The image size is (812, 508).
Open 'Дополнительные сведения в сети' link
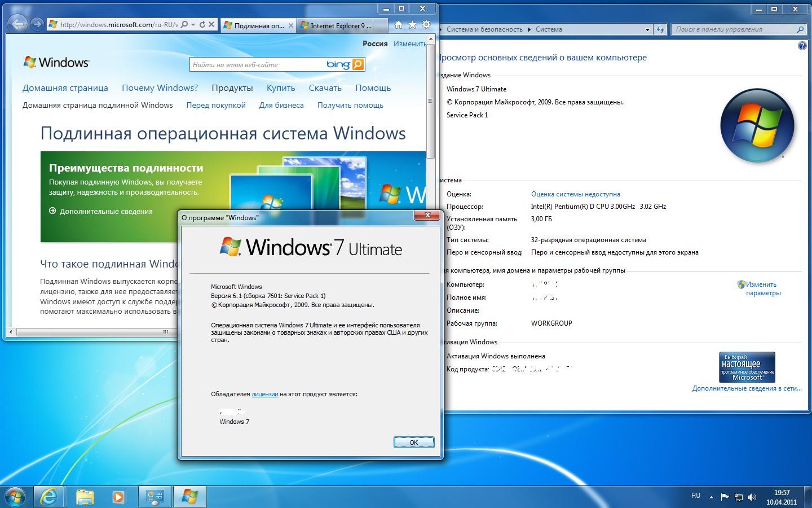coord(747,388)
